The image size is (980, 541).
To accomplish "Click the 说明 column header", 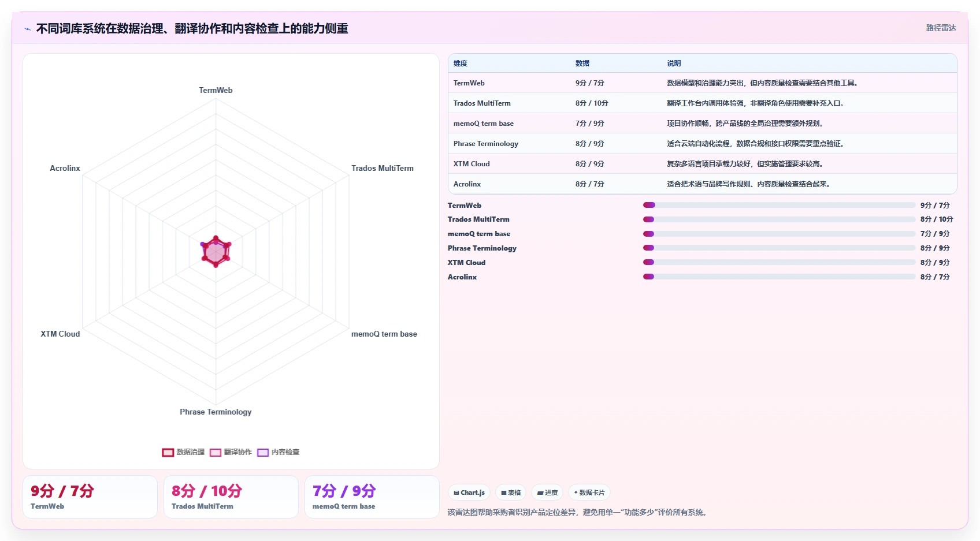I will click(x=674, y=64).
